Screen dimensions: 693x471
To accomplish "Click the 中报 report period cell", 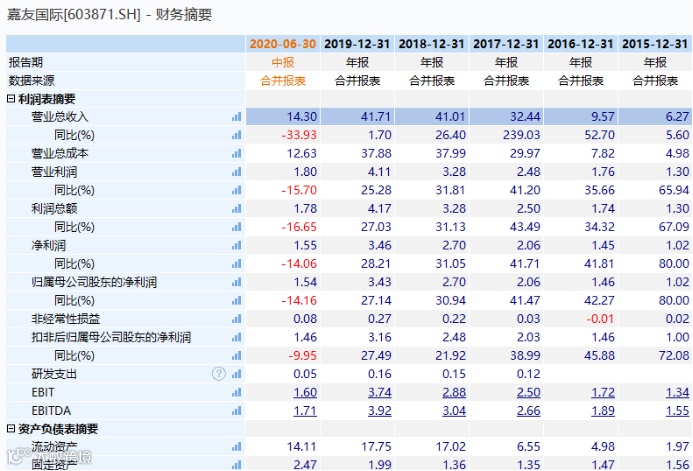I will click(x=283, y=62).
